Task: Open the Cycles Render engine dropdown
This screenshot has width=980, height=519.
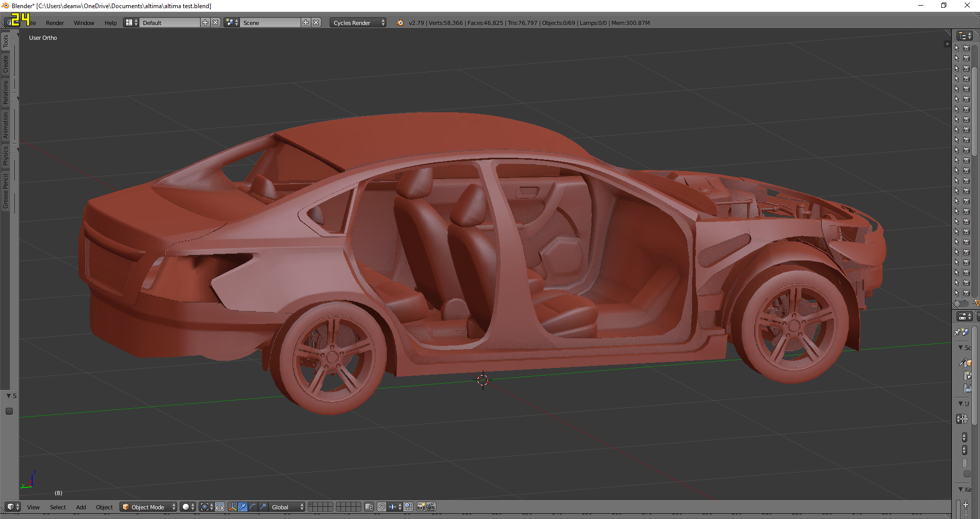Action: (x=358, y=23)
